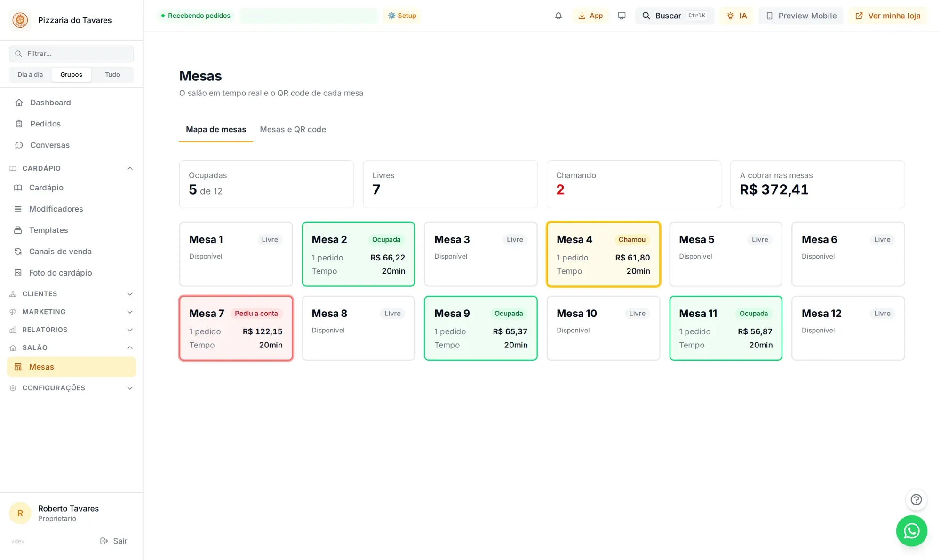This screenshot has height=560, width=941.
Task: Open the occupied Mesa 2 card
Action: [x=358, y=254]
